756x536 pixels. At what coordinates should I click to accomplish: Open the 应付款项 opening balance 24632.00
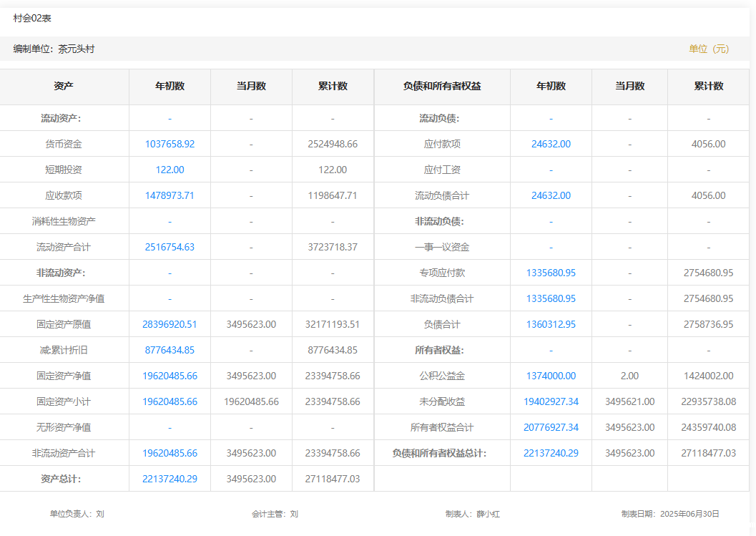551,144
